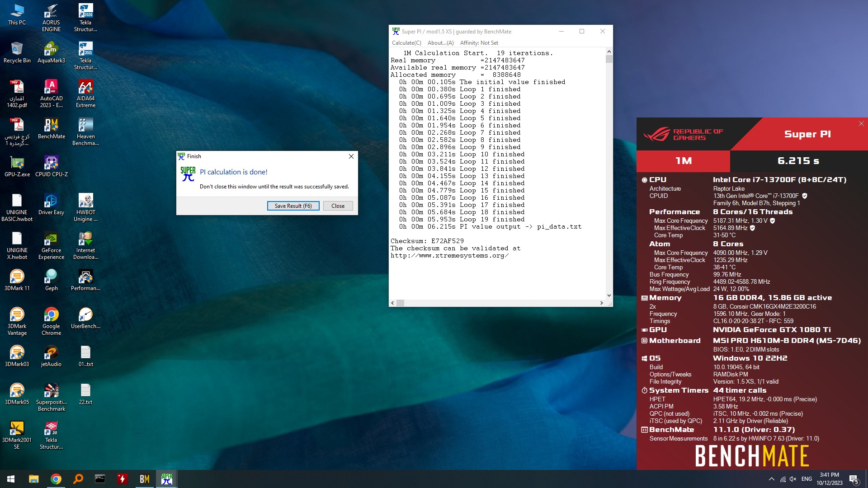
Task: Open the 1402 PDF desktop file
Action: click(17, 94)
